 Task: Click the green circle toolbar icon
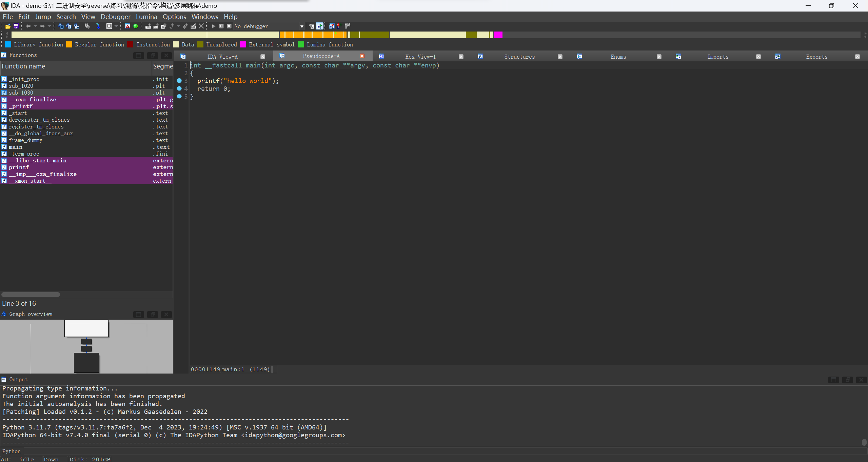pos(136,26)
